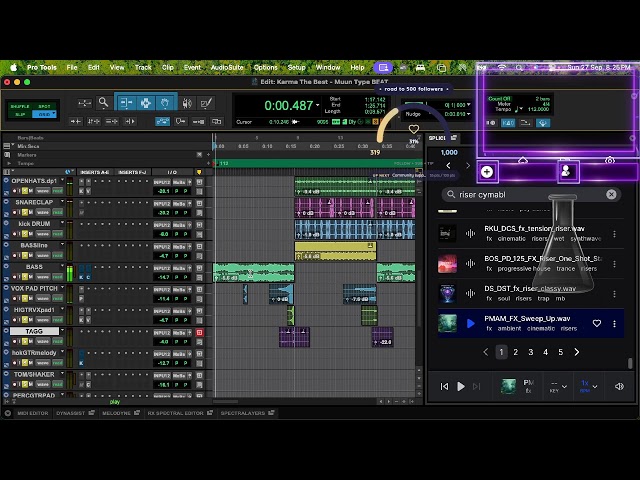Toggle Splice player volume speaker icon
Screen dimensions: 640x480
(x=619, y=386)
